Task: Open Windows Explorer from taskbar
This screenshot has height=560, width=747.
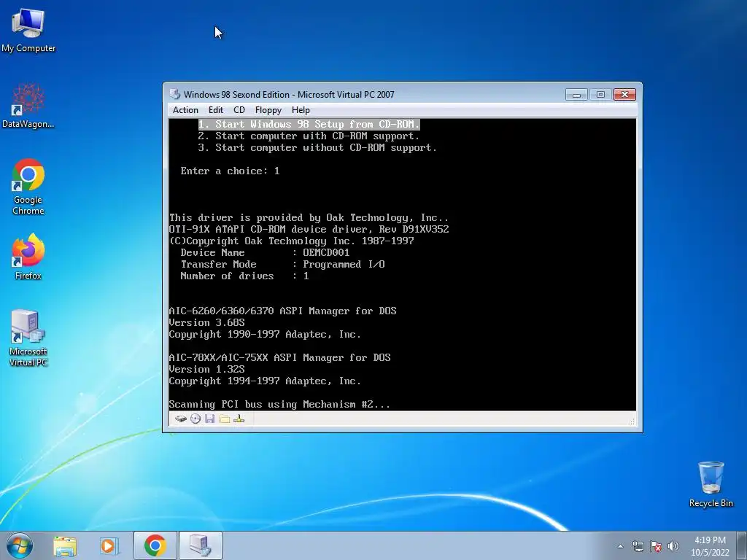Action: coord(65,545)
